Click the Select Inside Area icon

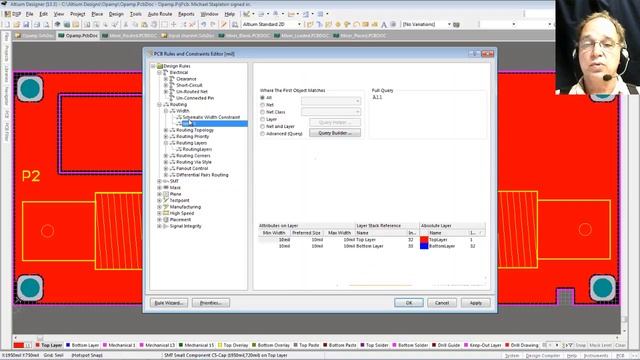(x=164, y=24)
